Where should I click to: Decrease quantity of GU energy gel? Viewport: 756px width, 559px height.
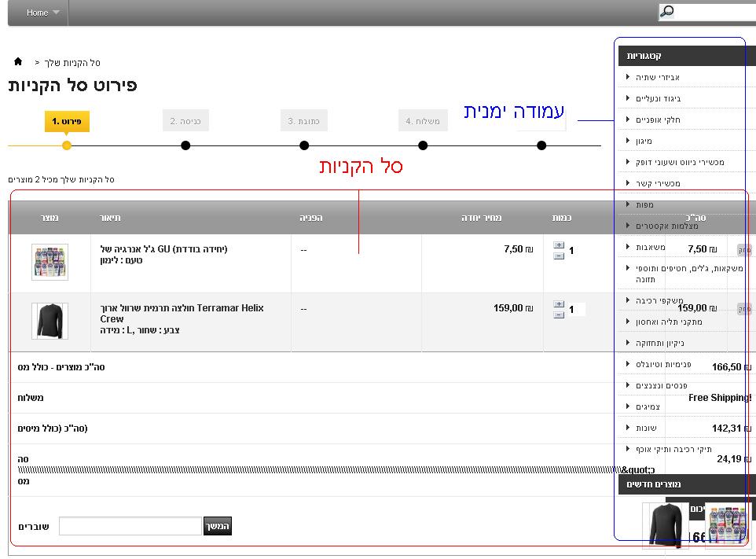tap(559, 256)
